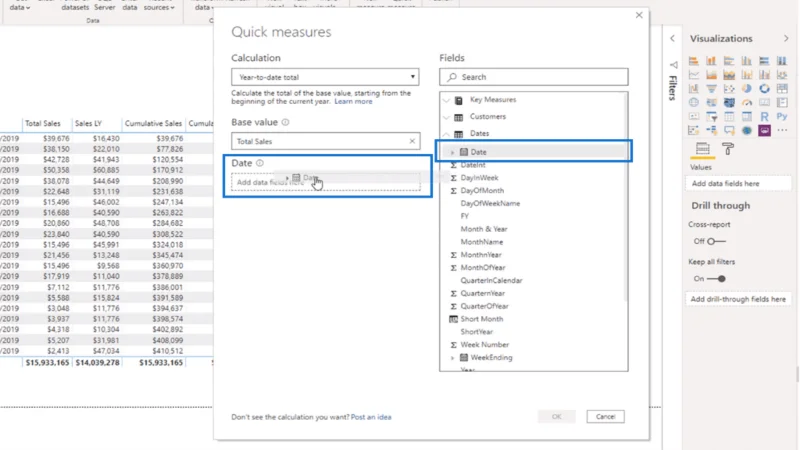This screenshot has width=800, height=450.
Task: Select the scatter chart visual
Action: pyautogui.click(x=729, y=89)
